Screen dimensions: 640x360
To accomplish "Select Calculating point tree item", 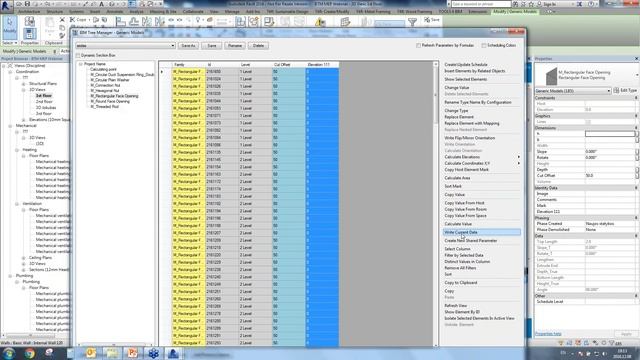I will point(103,69).
